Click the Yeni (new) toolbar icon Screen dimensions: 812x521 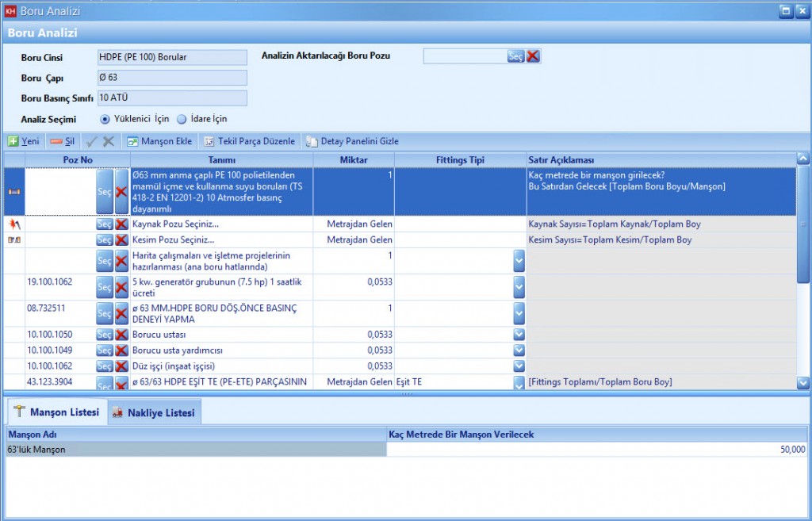13,141
